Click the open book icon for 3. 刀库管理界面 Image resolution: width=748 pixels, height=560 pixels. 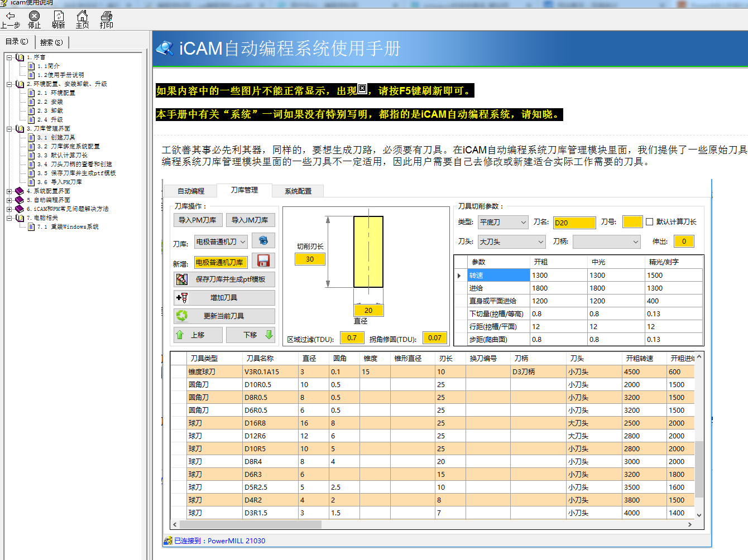click(x=20, y=129)
